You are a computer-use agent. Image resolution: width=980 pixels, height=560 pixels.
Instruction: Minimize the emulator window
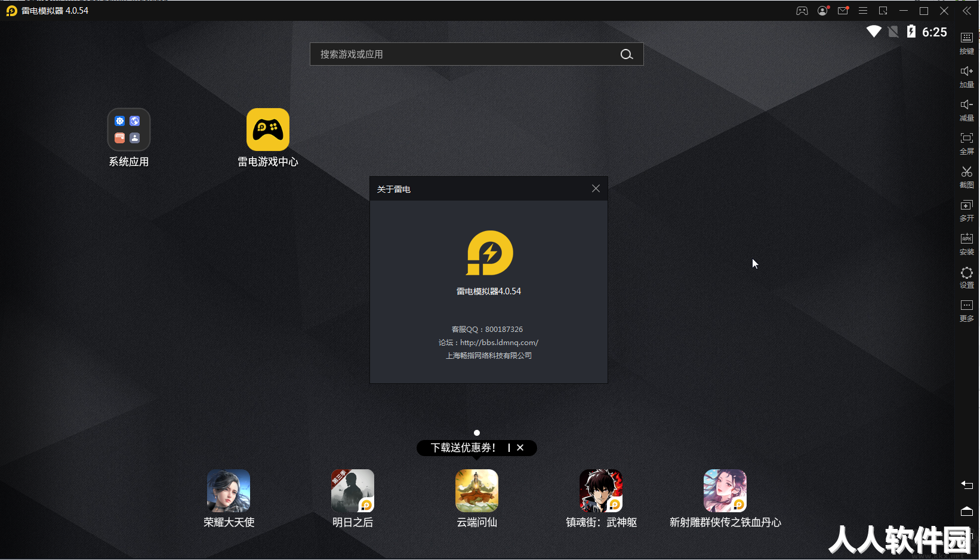(x=904, y=11)
